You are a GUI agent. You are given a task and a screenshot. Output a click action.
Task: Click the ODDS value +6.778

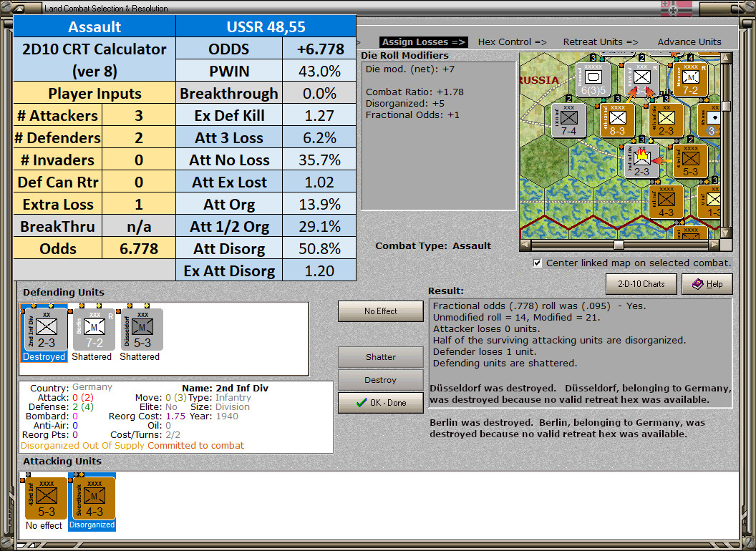(x=319, y=49)
